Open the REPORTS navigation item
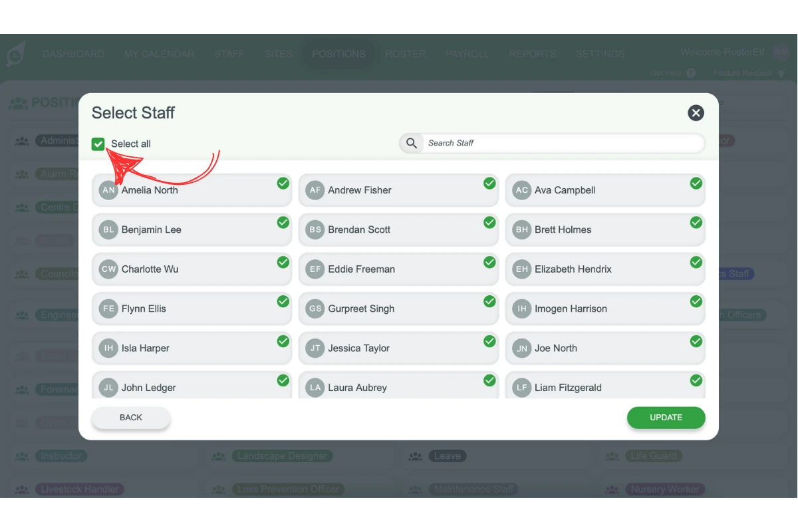 coord(533,54)
